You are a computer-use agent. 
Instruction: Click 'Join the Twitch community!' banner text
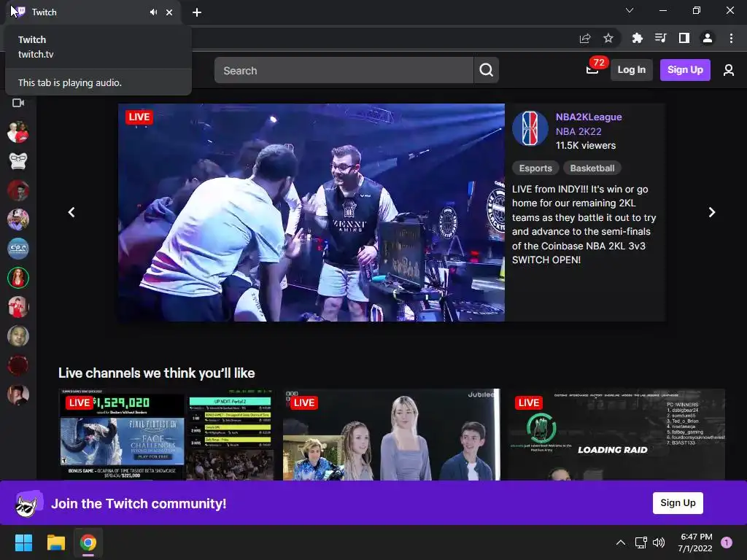point(139,503)
